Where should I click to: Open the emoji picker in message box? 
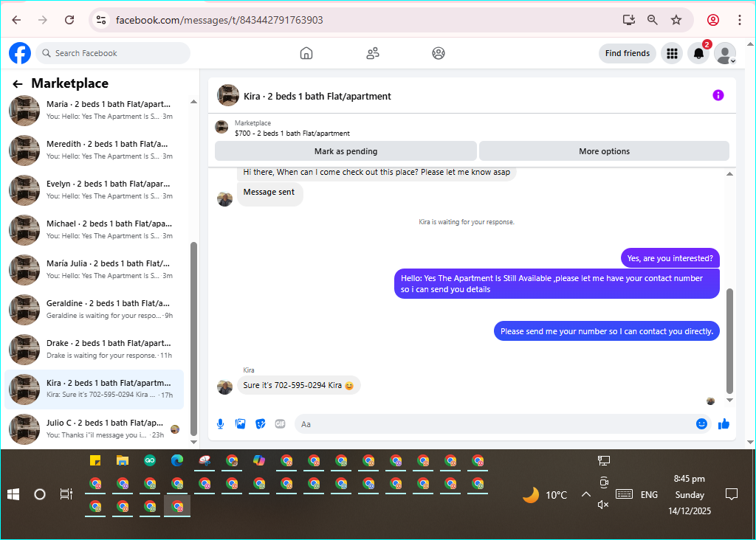point(701,424)
